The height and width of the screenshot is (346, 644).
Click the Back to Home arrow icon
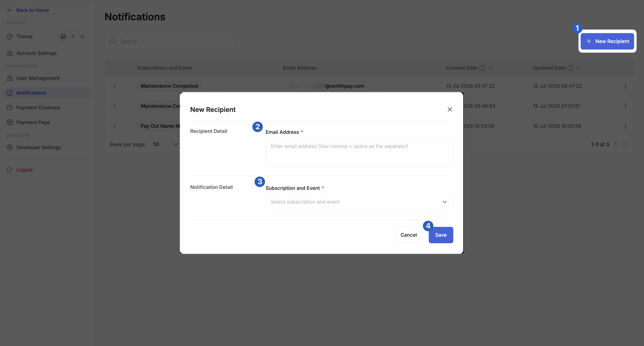[x=10, y=10]
